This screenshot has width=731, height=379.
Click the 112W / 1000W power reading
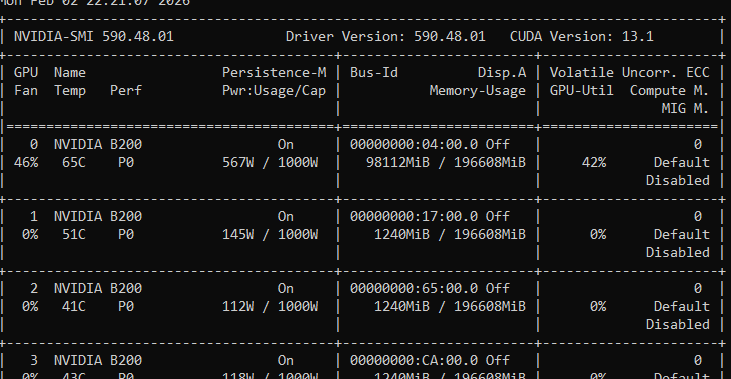[270, 306]
